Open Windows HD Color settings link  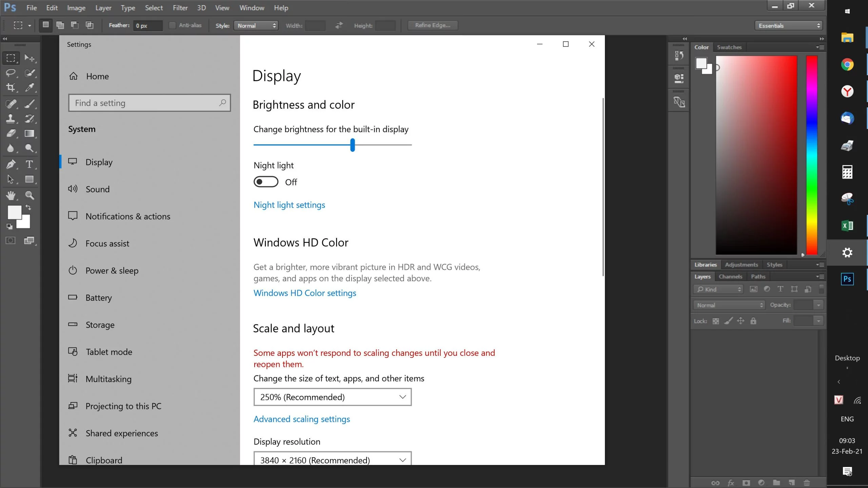point(305,293)
